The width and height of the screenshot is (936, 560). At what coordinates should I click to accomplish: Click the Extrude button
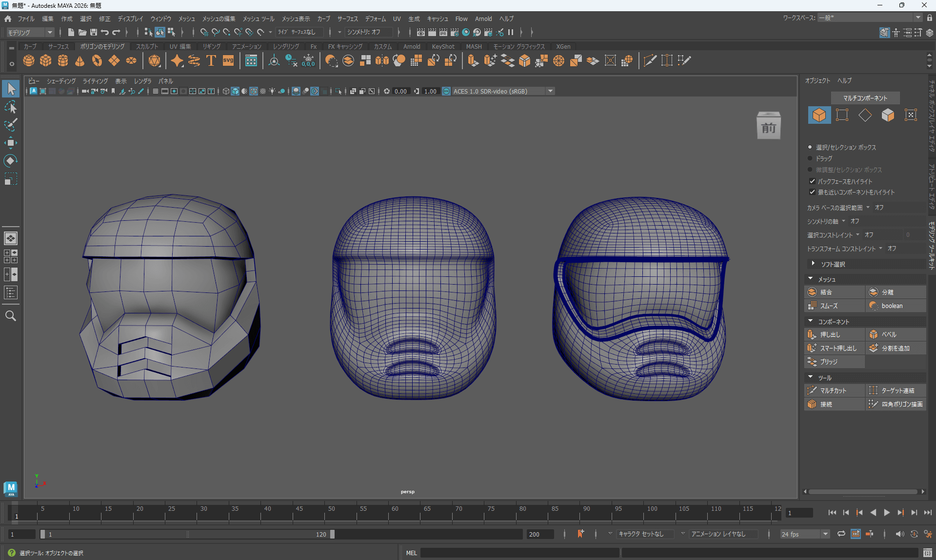[x=834, y=334]
